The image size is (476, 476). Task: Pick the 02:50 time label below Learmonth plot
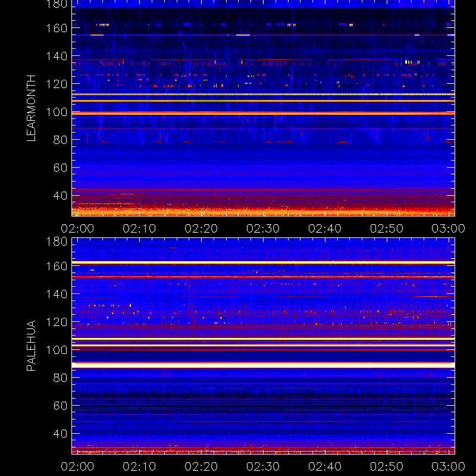[x=386, y=228]
